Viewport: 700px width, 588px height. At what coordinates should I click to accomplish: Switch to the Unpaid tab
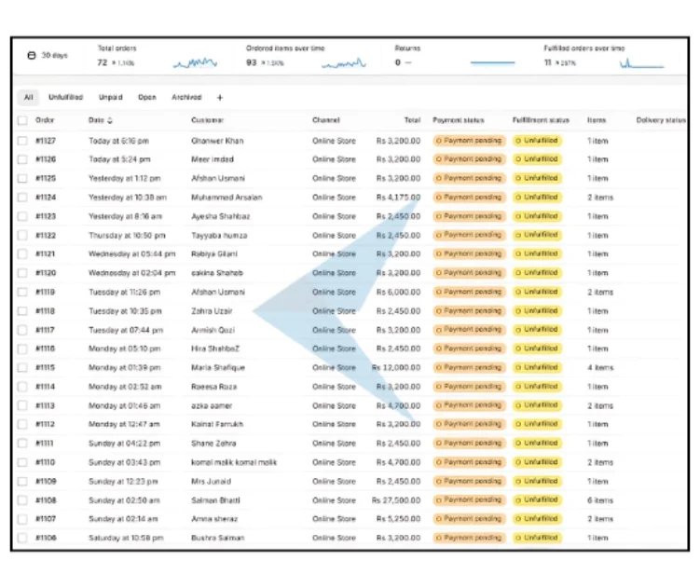click(110, 97)
